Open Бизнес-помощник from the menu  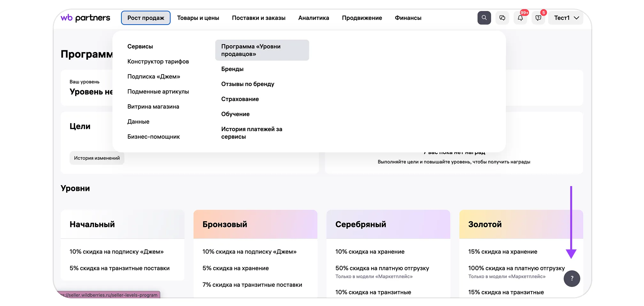[153, 137]
